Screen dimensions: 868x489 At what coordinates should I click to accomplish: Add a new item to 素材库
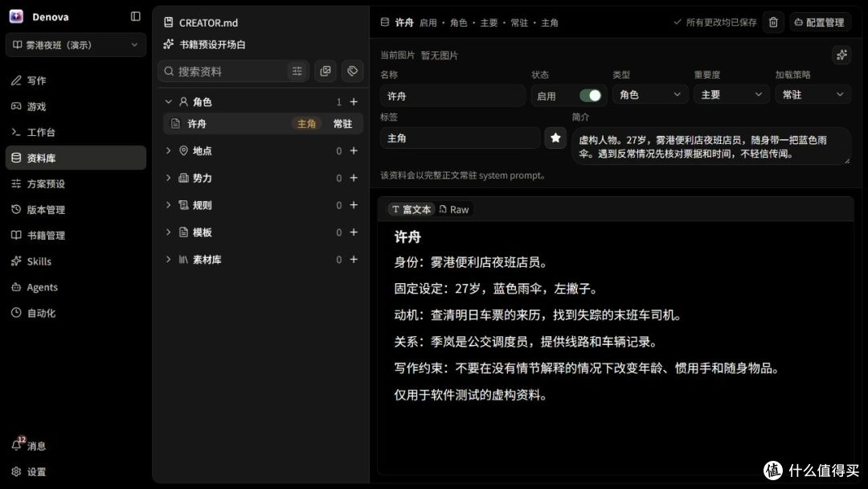tap(354, 259)
